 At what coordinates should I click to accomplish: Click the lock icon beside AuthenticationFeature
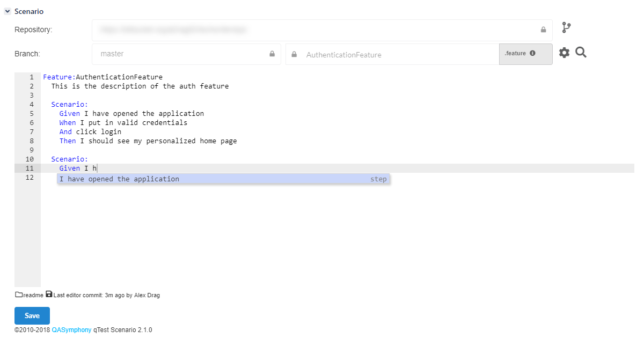[x=294, y=54]
